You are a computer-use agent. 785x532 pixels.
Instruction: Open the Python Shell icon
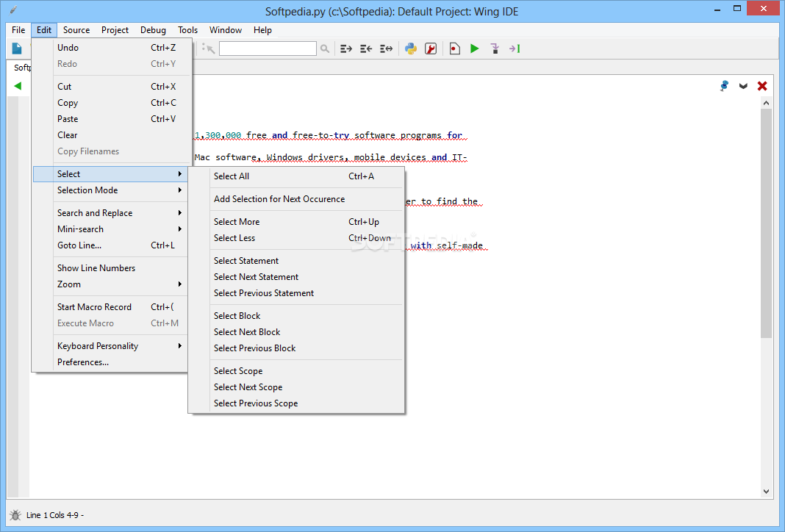pos(411,48)
